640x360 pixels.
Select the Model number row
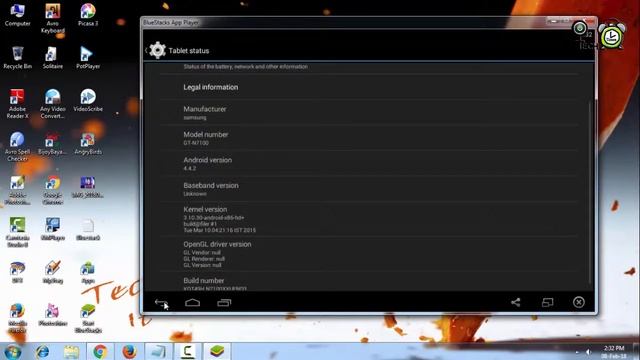tap(369, 138)
